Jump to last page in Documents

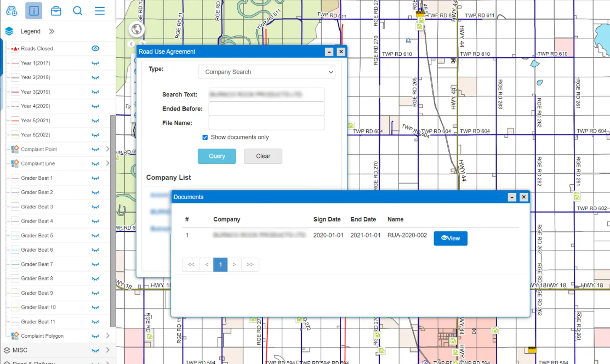(x=250, y=265)
